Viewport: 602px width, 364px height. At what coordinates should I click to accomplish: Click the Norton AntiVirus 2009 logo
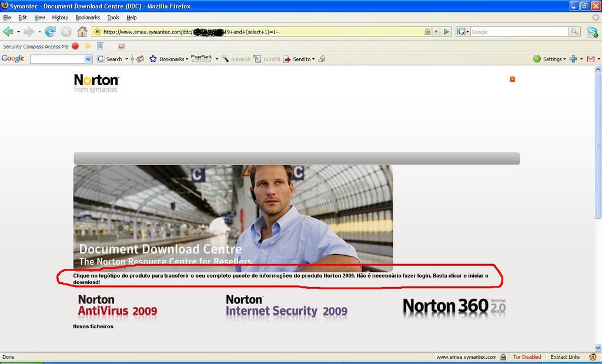(x=118, y=306)
